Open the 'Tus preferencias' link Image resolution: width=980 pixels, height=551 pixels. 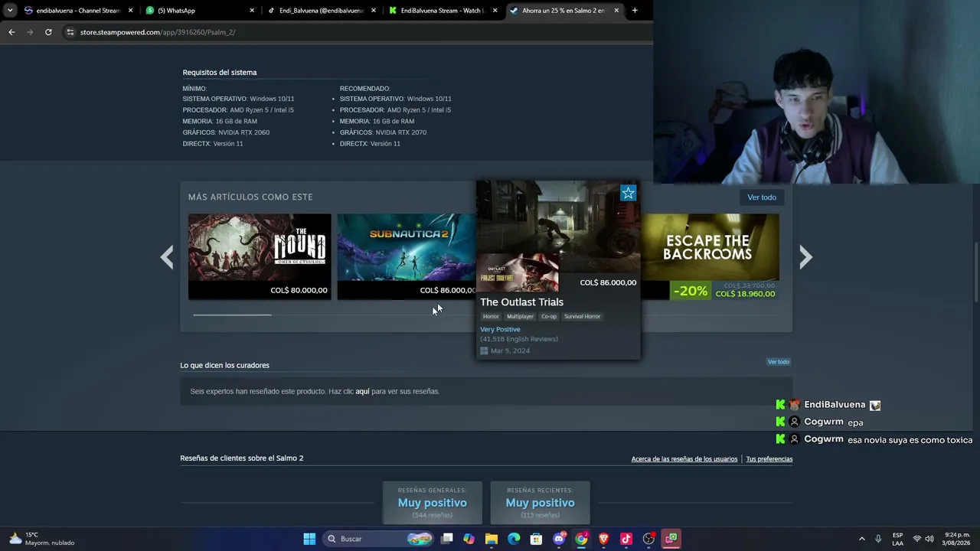[769, 459]
